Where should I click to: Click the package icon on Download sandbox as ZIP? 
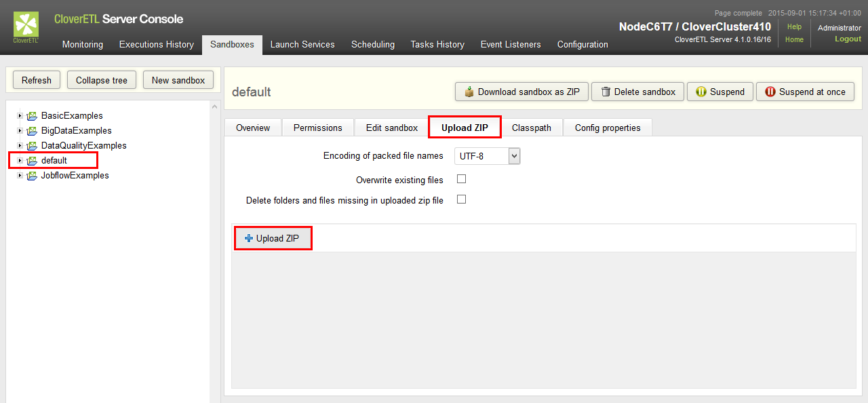tap(469, 92)
